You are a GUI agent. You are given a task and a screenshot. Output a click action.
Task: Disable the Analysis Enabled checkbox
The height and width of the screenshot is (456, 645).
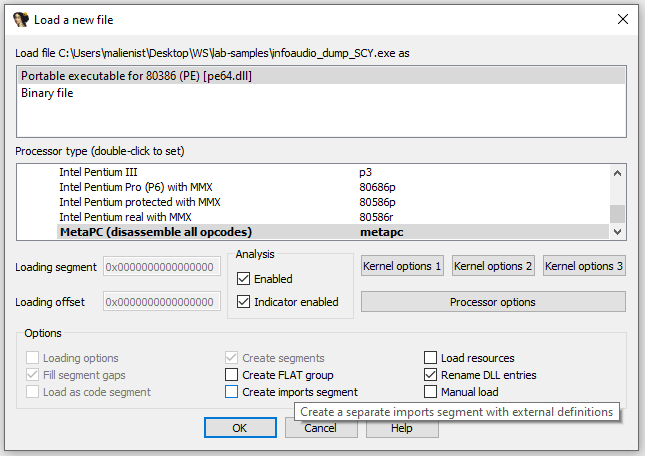[x=244, y=279]
